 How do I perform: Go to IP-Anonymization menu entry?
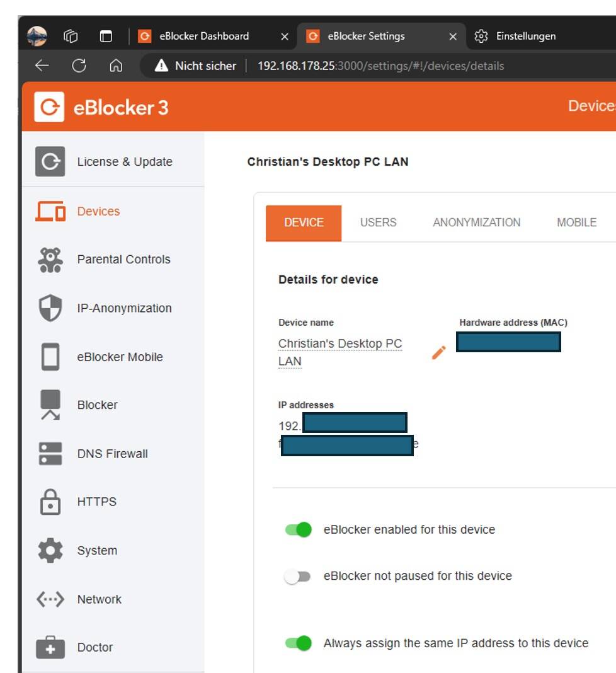(x=125, y=308)
